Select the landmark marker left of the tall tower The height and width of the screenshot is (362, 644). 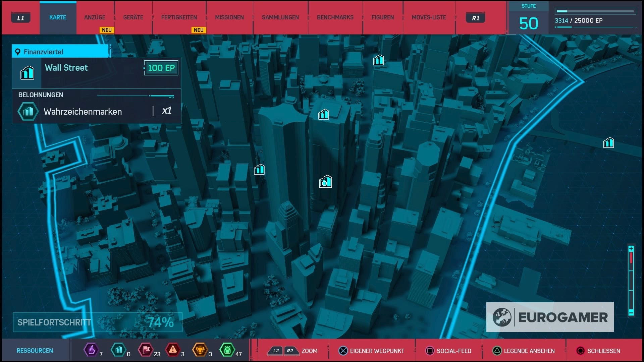(x=259, y=170)
